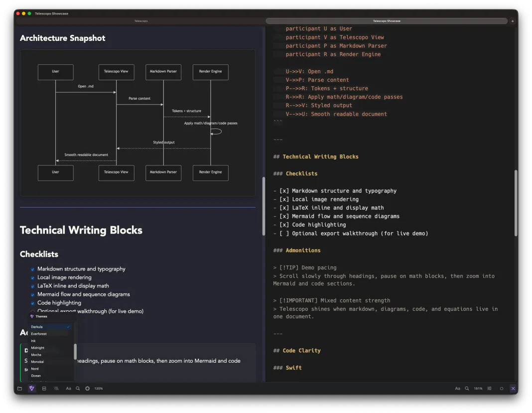Click the 120% zoom level indicator
The height and width of the screenshot is (413, 532).
pos(99,388)
